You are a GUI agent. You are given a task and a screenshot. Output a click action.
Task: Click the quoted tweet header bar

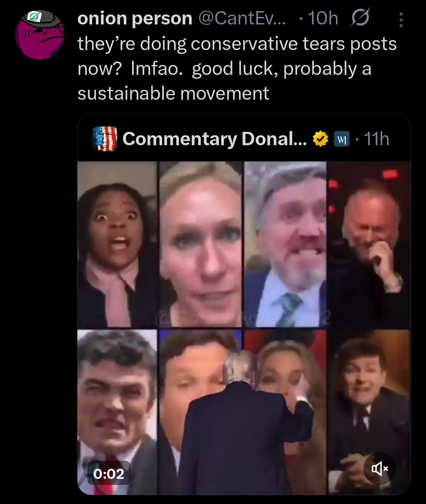click(x=244, y=139)
